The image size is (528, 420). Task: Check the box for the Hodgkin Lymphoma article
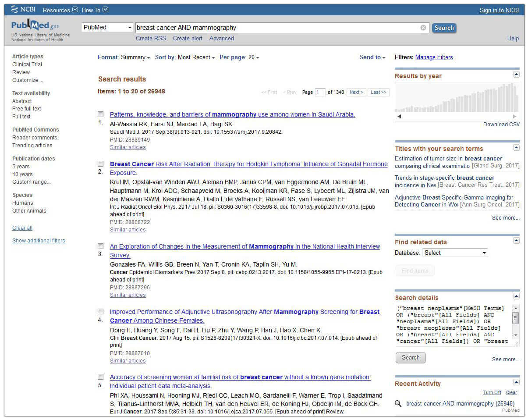click(101, 164)
